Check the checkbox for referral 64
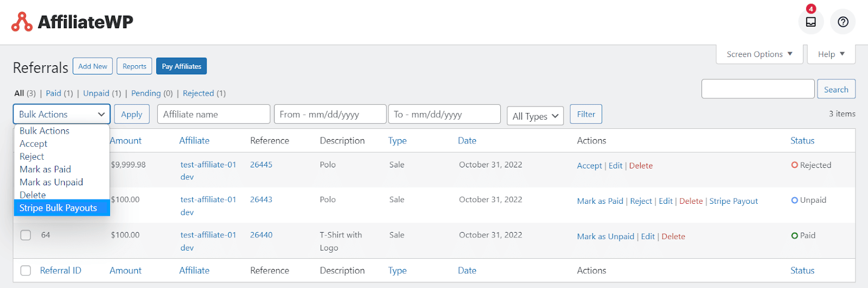Image resolution: width=868 pixels, height=288 pixels. pyautogui.click(x=25, y=235)
